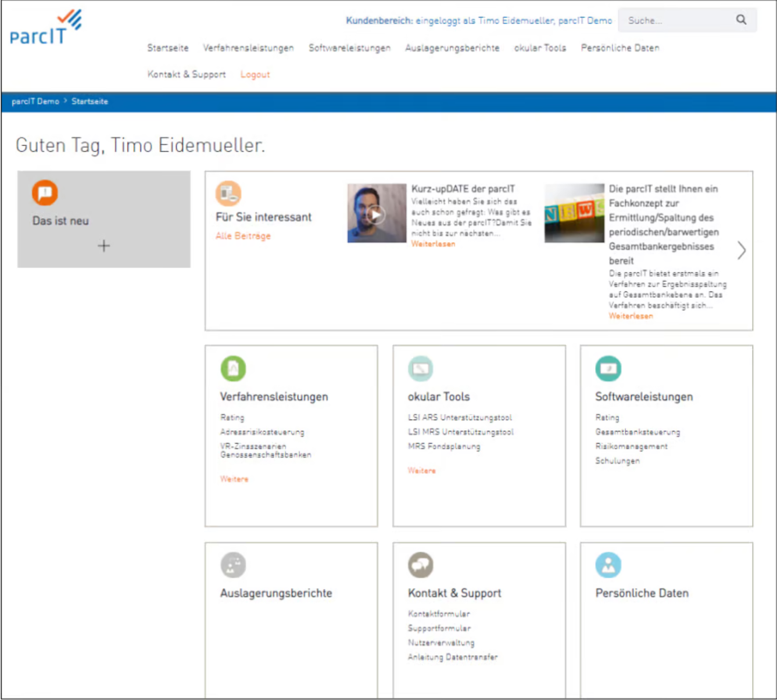
Task: Play the Kurz-upDATE video thumbnail
Action: point(377,214)
